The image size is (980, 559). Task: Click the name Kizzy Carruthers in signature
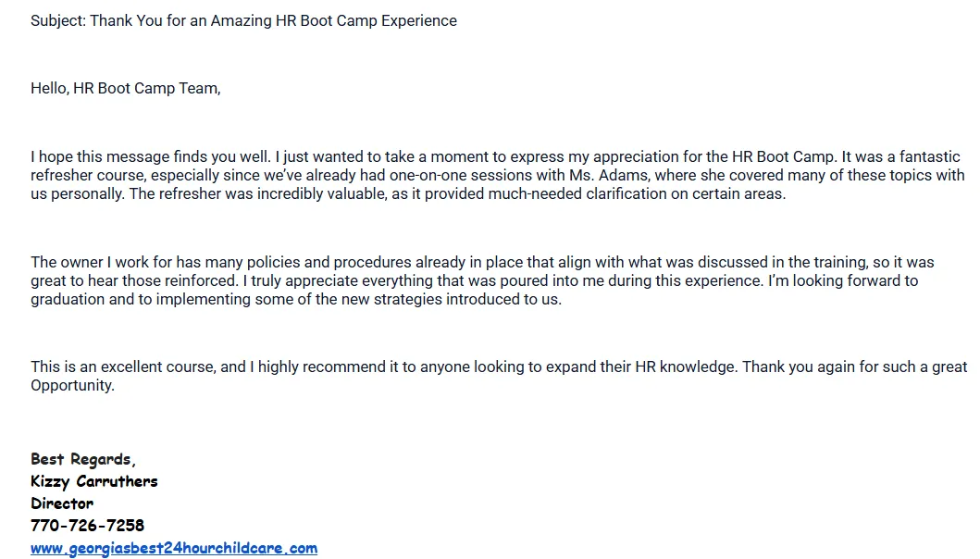94,481
